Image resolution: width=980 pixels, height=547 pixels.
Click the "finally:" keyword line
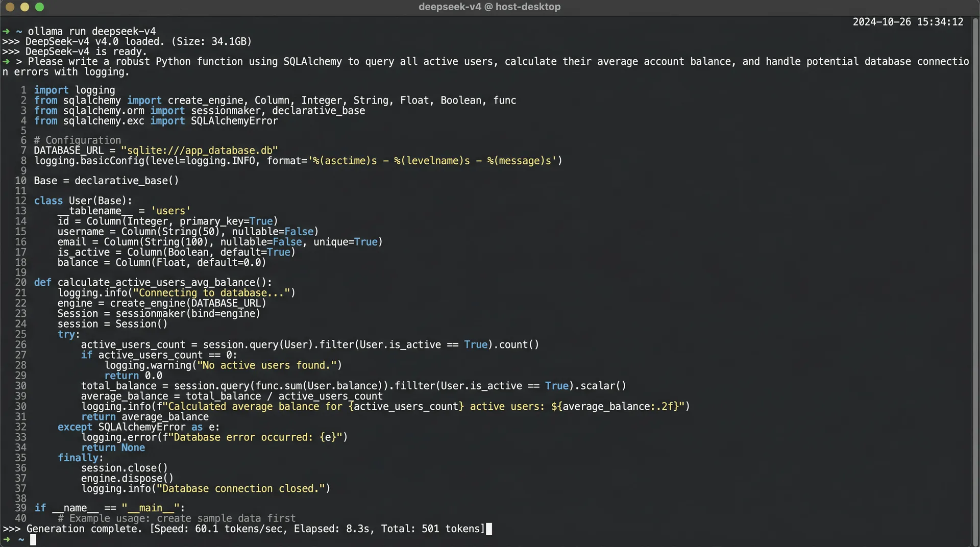click(80, 458)
